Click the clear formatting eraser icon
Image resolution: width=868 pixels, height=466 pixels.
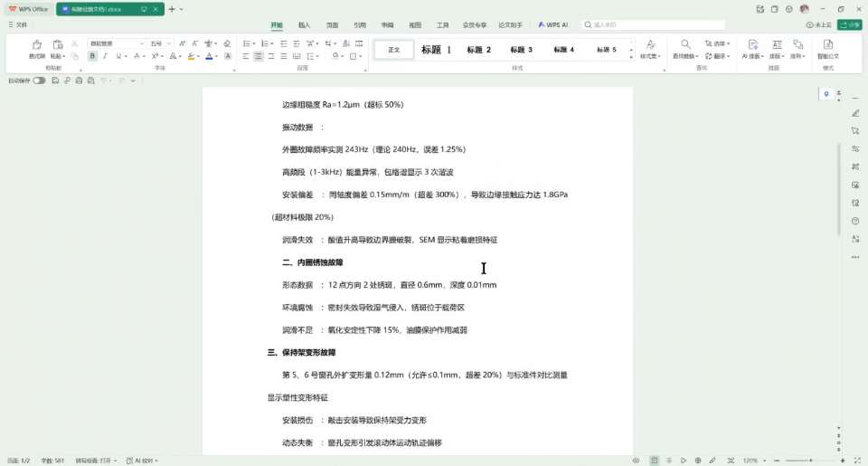(x=227, y=43)
